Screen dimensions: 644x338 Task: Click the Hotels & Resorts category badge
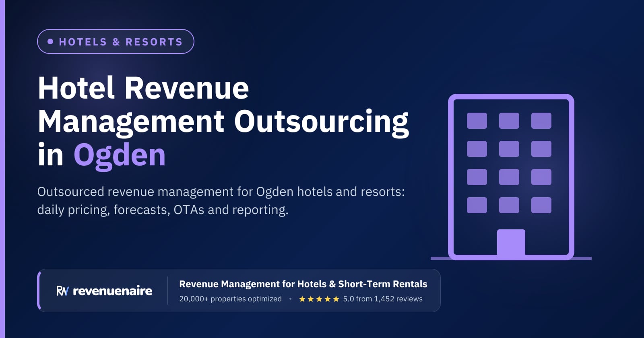116,41
